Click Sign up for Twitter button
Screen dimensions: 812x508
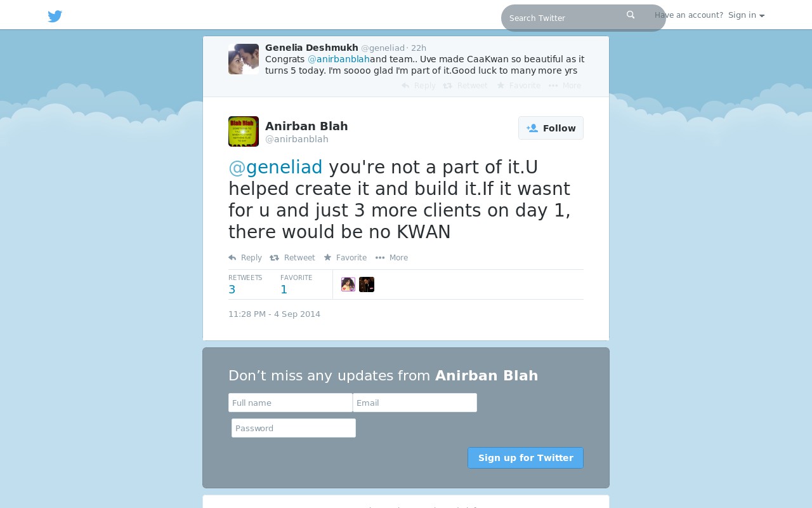click(x=525, y=458)
